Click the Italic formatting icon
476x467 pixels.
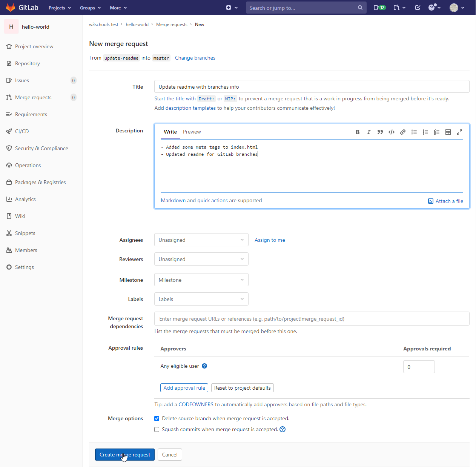click(x=369, y=132)
